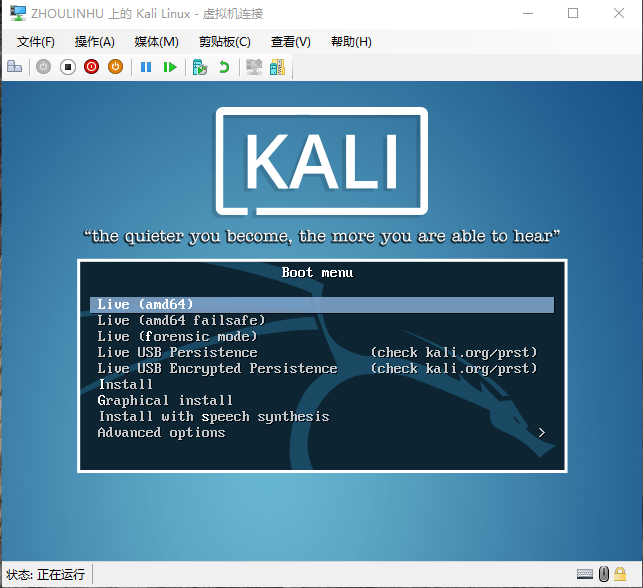The height and width of the screenshot is (588, 643).
Task: Click the VM connection window title icon
Action: pos(18,14)
